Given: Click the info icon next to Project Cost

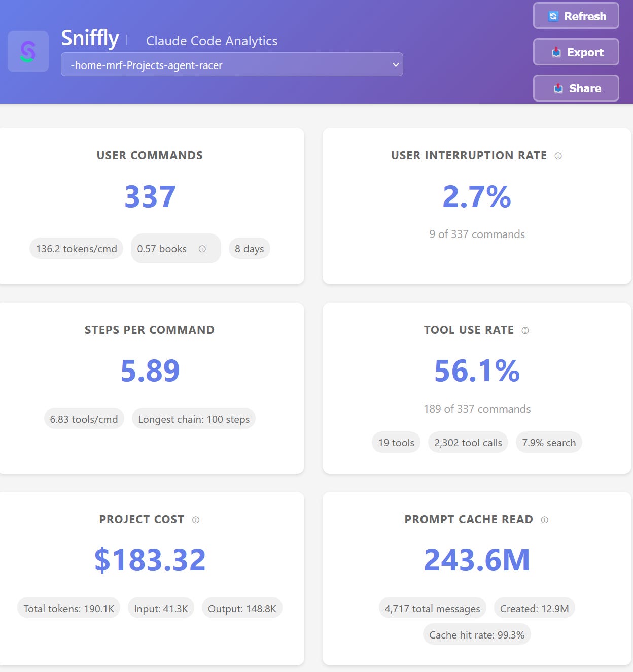Looking at the screenshot, I should click(196, 520).
